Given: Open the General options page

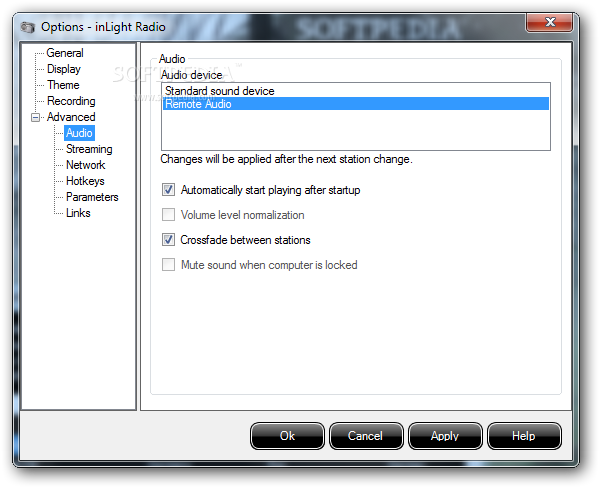Looking at the screenshot, I should [x=65, y=53].
